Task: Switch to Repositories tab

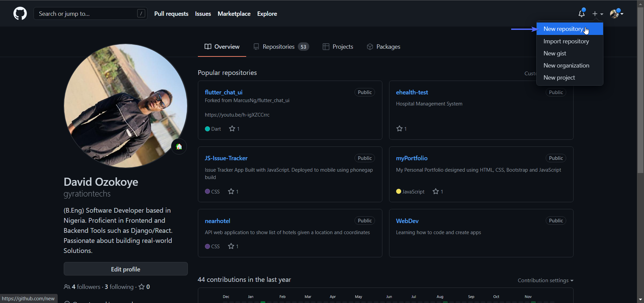Action: (281, 47)
